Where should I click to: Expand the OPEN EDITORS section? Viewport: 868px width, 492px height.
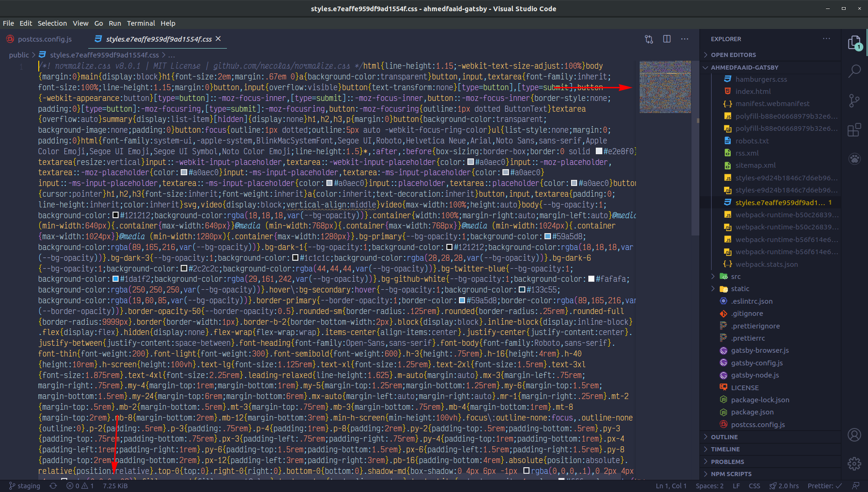click(733, 55)
